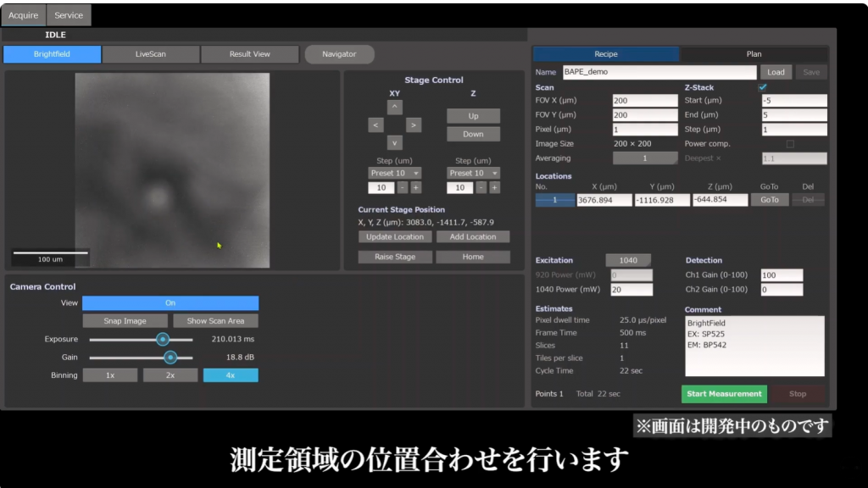
Task: Click the Stop button
Action: [798, 394]
